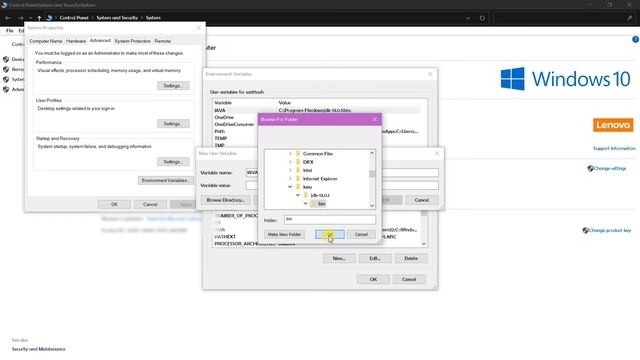640x360 pixels.
Task: Click New button in Environment Variables
Action: click(339, 258)
